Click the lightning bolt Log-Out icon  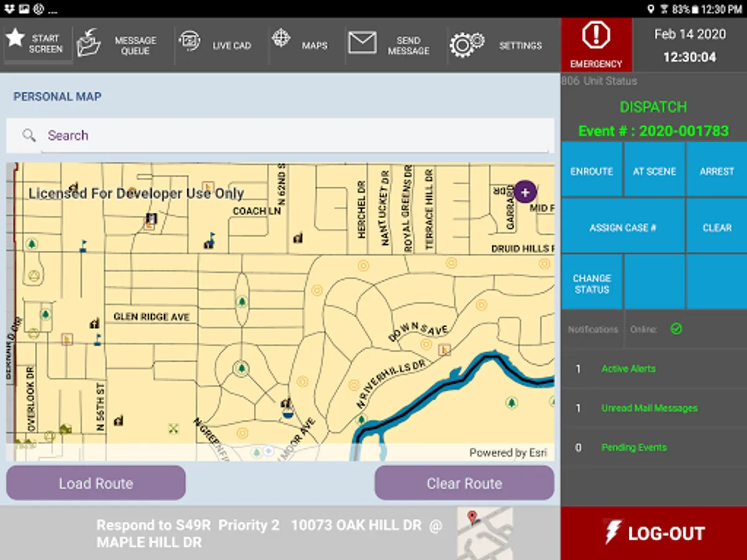pos(613,533)
